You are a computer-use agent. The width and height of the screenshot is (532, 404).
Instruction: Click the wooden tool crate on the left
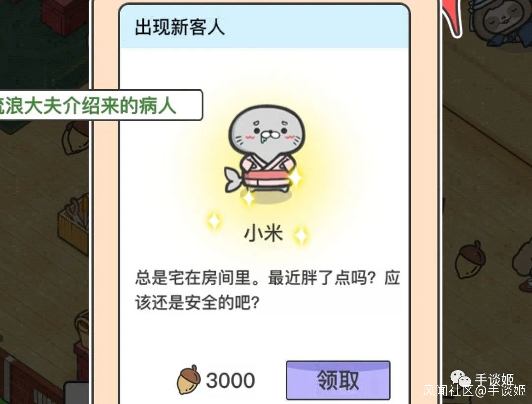(74, 223)
